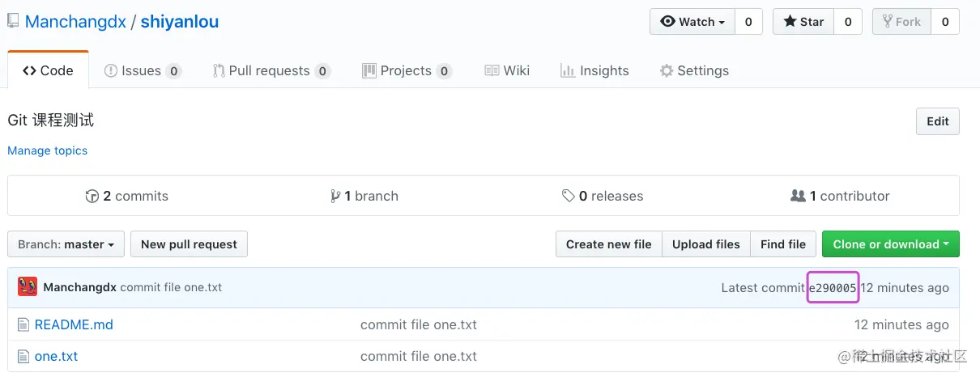Click the Manchangdx user avatar thumbnail
The image size is (980, 377).
[x=28, y=287]
